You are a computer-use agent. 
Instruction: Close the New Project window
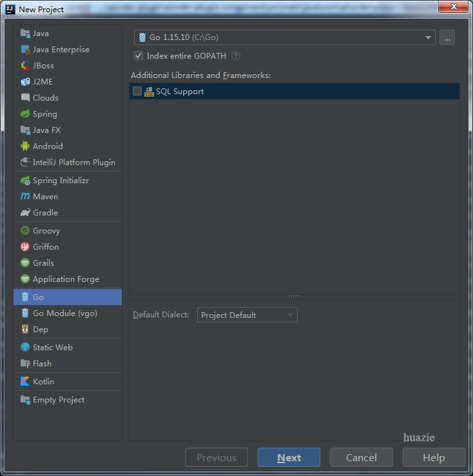pyautogui.click(x=453, y=6)
